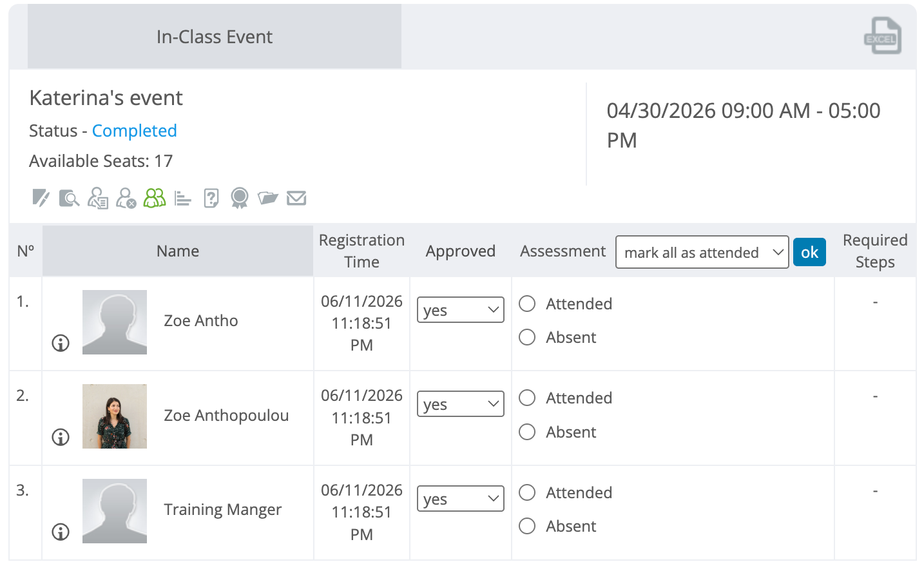Open the bar chart reports icon
Image resolution: width=924 pixels, height=562 pixels.
point(183,198)
